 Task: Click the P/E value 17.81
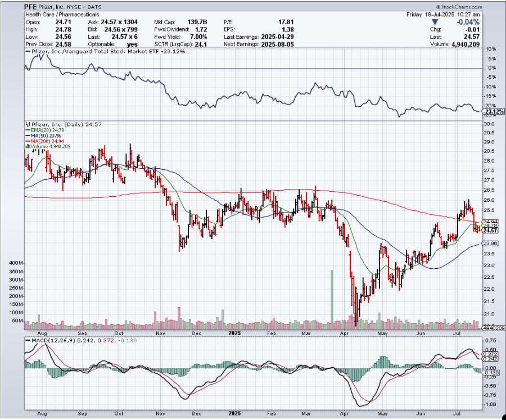286,22
